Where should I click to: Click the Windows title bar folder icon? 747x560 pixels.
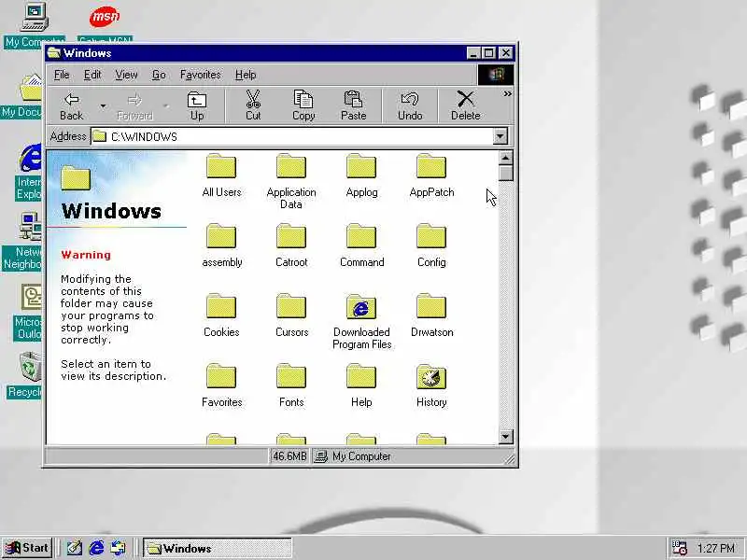tap(54, 53)
